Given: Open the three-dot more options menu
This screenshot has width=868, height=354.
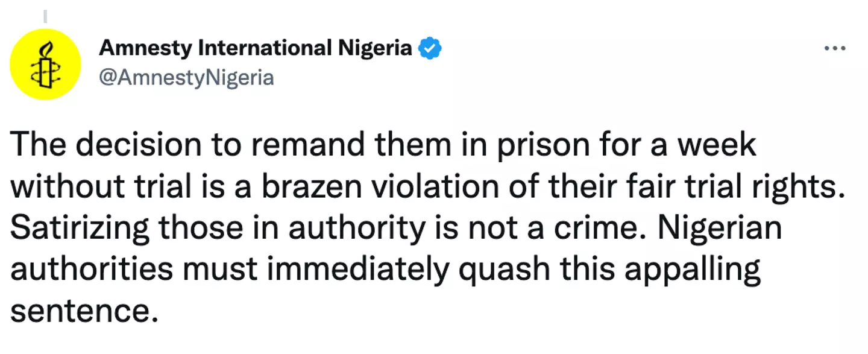Looking at the screenshot, I should 835,49.
